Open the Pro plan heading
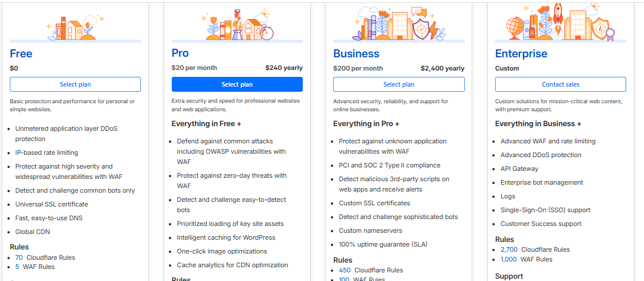 pyautogui.click(x=180, y=53)
